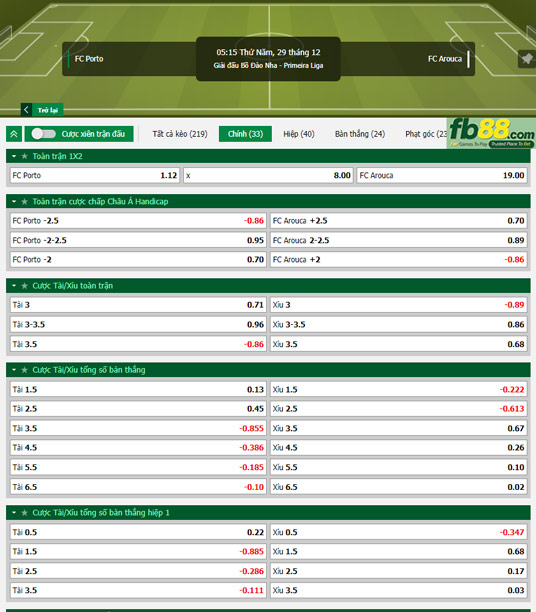
Task: Select the Chính (33) tab
Action: point(245,134)
